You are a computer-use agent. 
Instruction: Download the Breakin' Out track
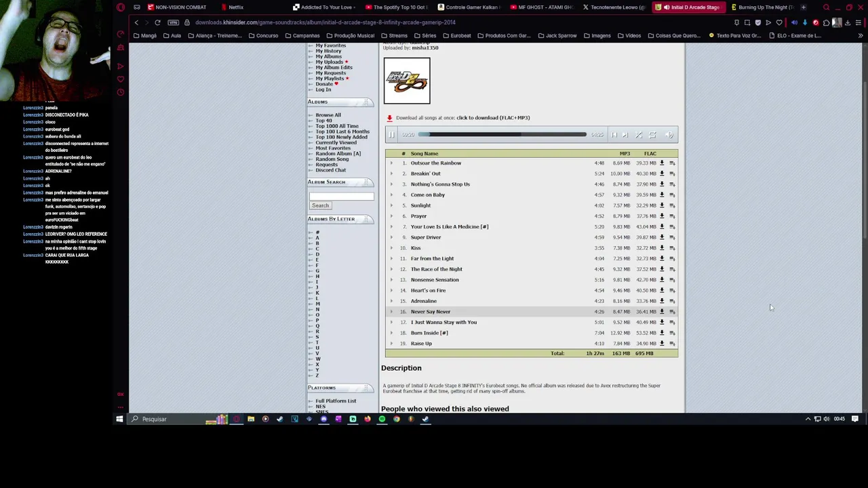pos(662,174)
